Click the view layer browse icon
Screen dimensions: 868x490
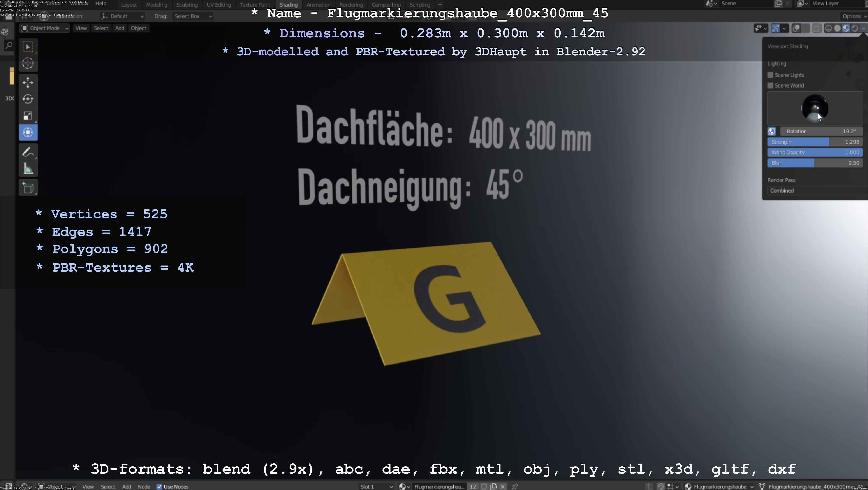[802, 3]
